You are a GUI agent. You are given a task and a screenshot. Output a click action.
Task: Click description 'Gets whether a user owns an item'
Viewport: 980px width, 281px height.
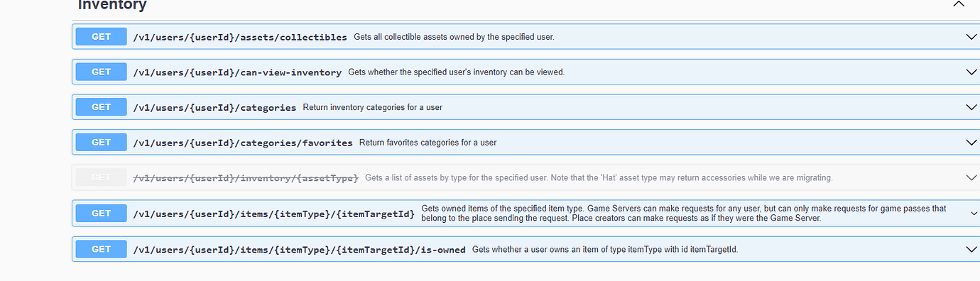click(x=605, y=250)
